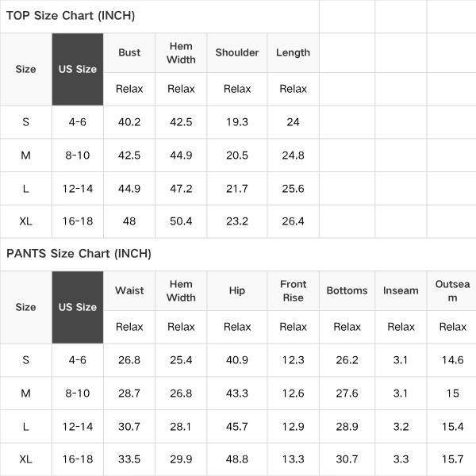
Task: Select the Outseam column header
Action: (x=452, y=290)
